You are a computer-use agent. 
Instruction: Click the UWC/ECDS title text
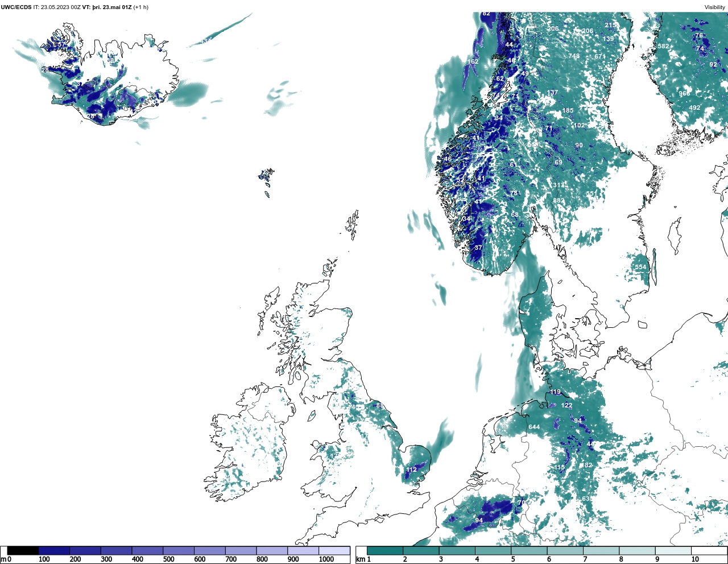click(16, 7)
